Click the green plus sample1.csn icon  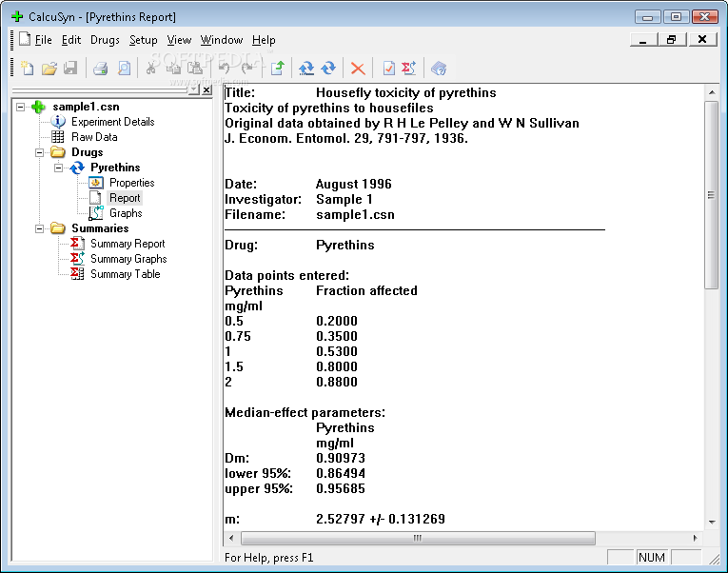point(38,107)
